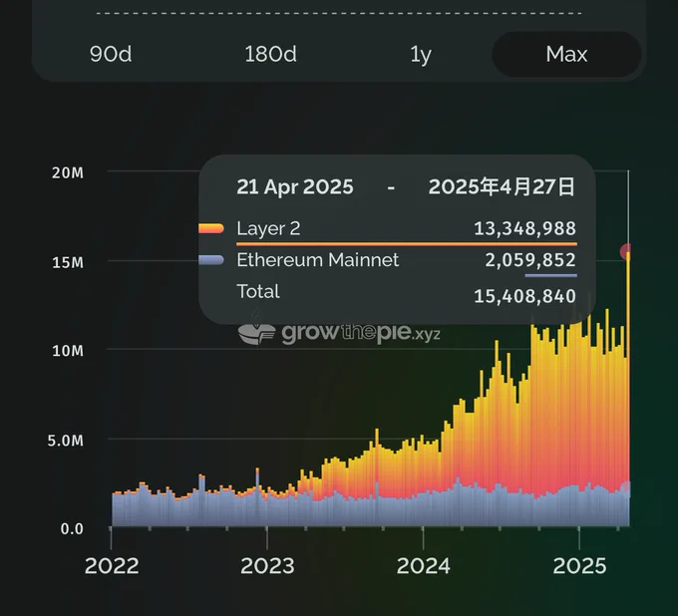Click the 15M y-axis label

click(68, 263)
